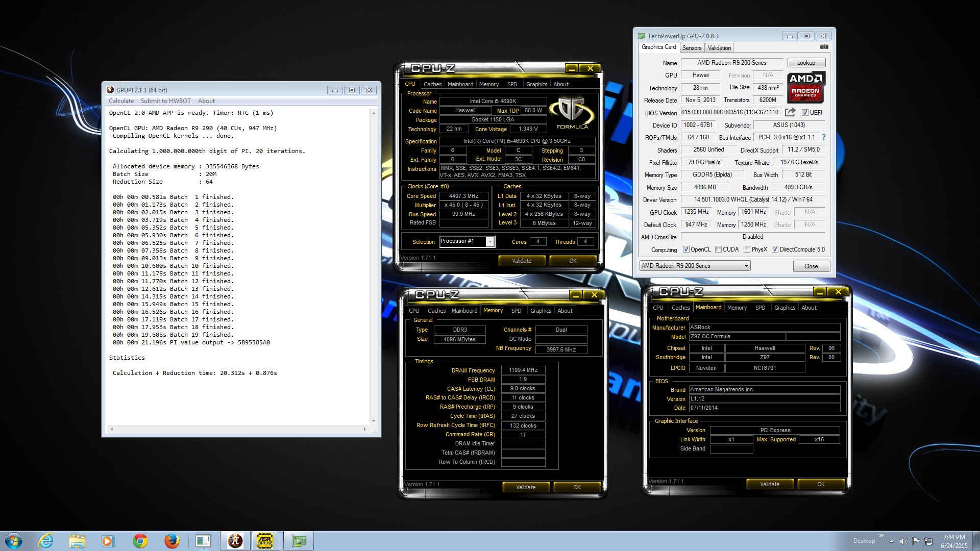This screenshot has height=551, width=980.
Task: Click the GPUPI scrollbar up arrow
Action: [x=374, y=113]
